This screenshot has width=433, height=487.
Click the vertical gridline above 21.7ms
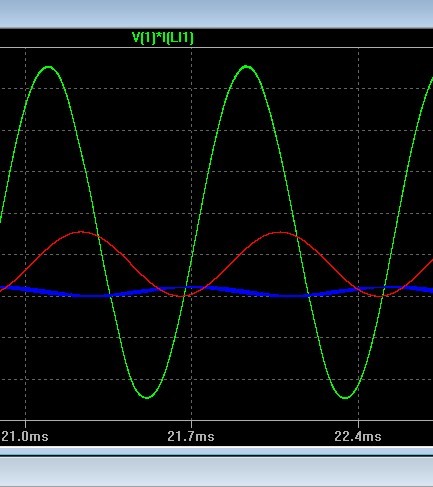pos(191,167)
